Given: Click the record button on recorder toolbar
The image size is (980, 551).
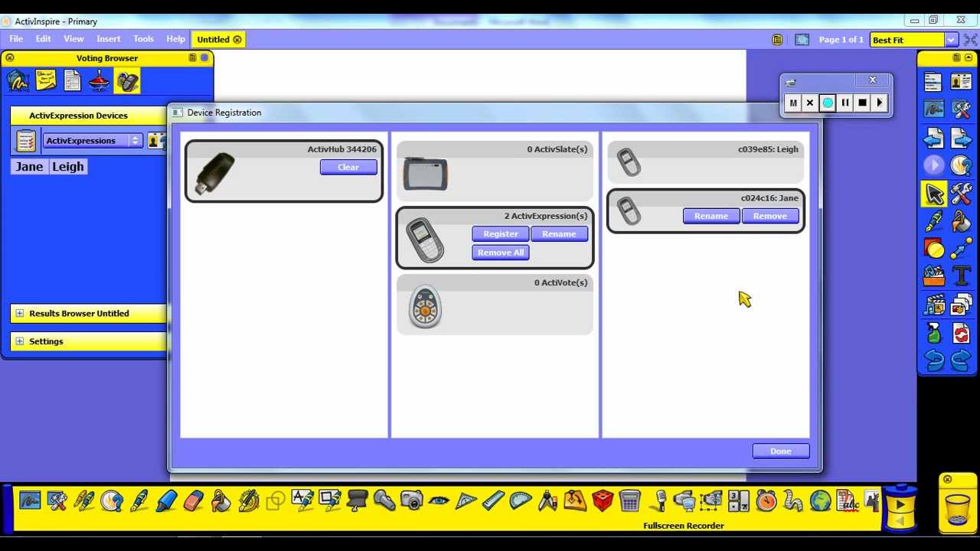Looking at the screenshot, I should tap(828, 103).
